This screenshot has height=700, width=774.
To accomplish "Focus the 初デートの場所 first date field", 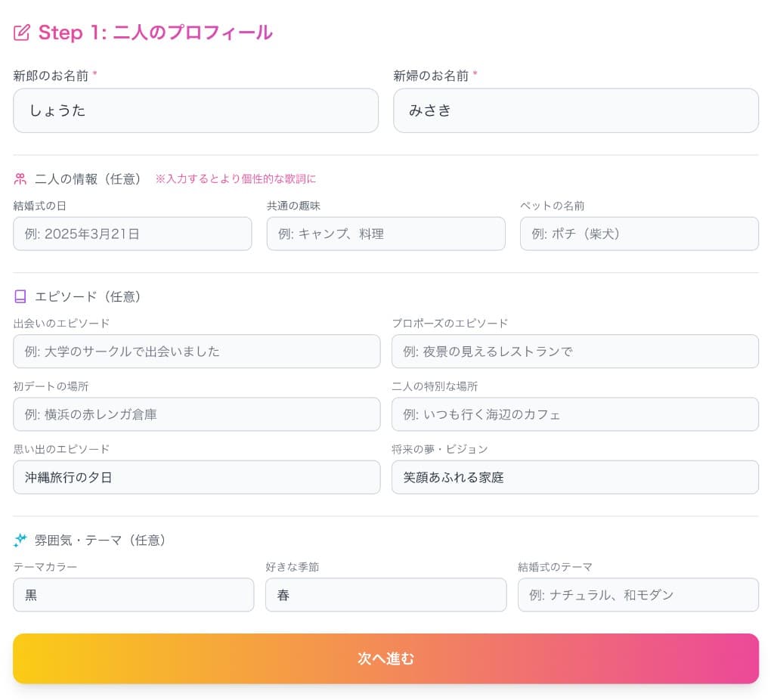I will 197,414.
